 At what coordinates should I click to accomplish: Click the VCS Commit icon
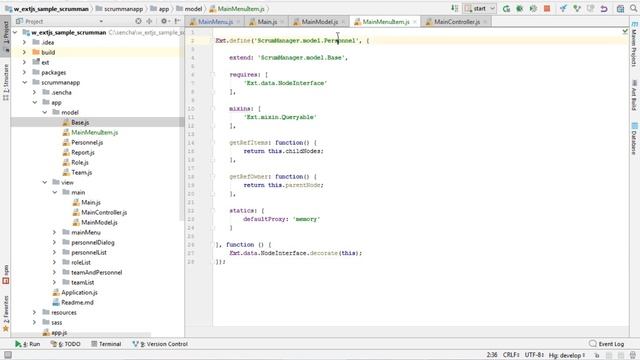point(577,9)
